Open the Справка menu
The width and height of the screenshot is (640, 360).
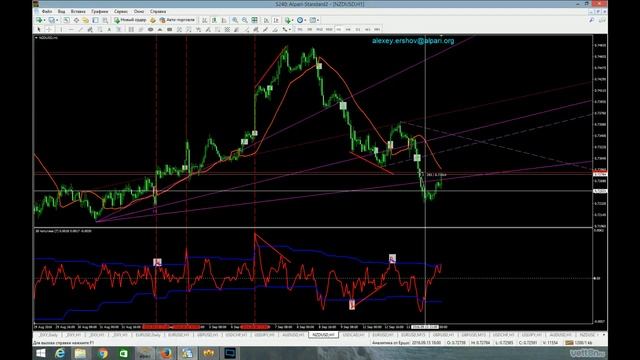[158, 11]
